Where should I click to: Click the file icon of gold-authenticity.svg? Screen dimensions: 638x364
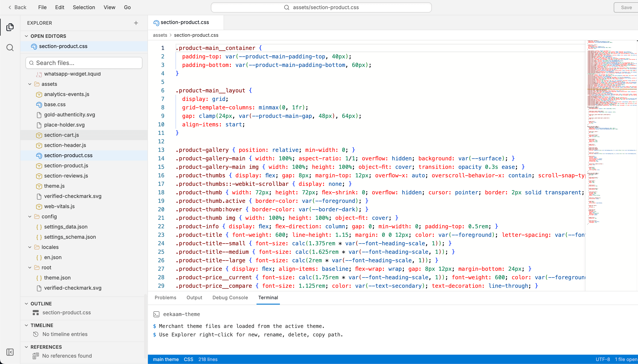click(x=39, y=115)
